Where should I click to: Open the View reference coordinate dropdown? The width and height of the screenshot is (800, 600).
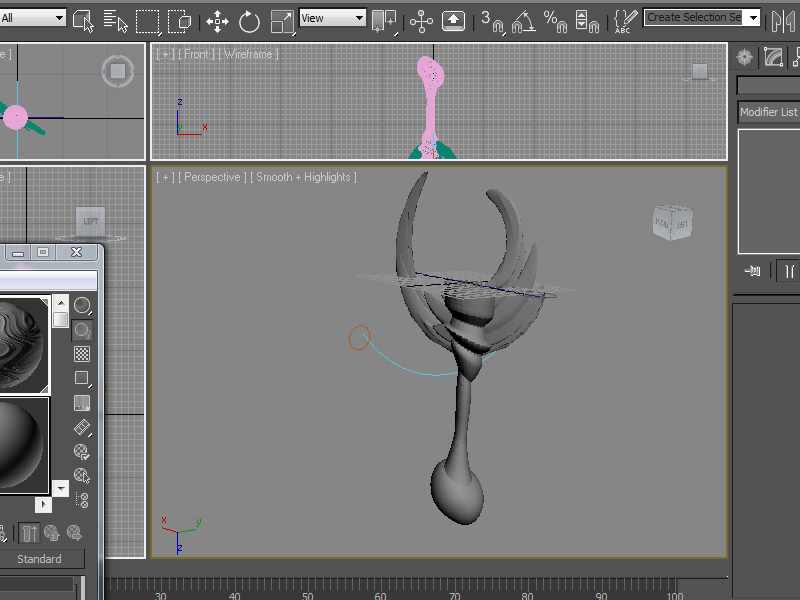(x=333, y=18)
